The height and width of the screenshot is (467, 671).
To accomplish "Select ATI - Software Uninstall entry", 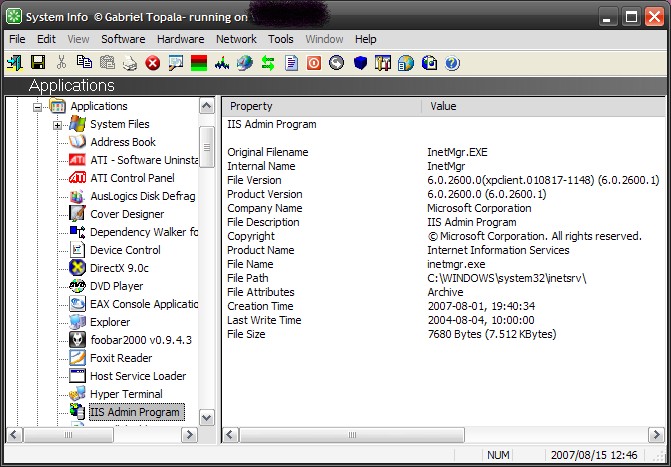I will tap(144, 160).
